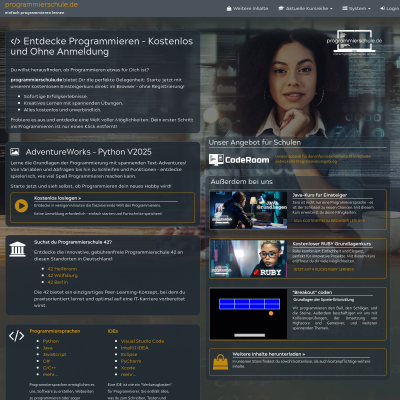Click the login arrow icon in the navbar
Image resolution: width=400 pixels, height=400 pixels.
pos(383,8)
